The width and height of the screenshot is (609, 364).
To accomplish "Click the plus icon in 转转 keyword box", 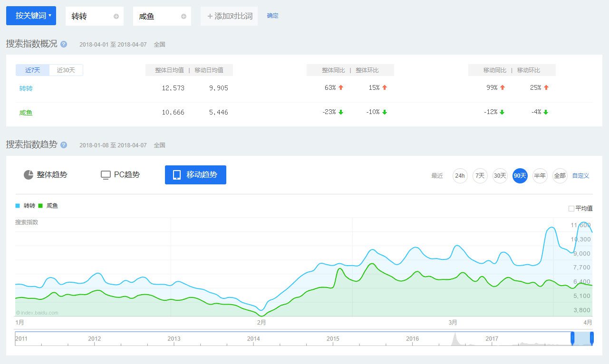I will pos(116,16).
